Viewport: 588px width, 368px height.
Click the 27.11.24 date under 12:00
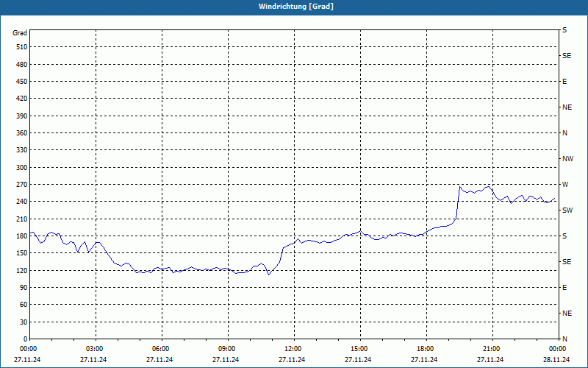292,360
